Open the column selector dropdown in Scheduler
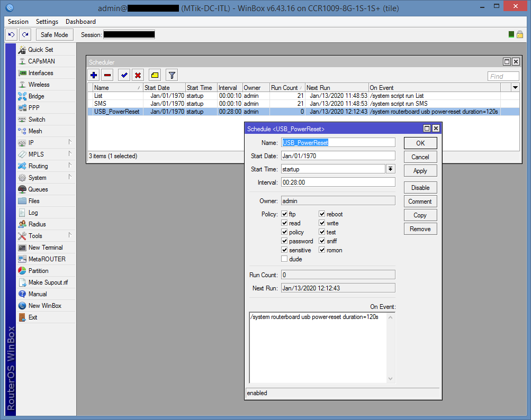This screenshot has height=420, width=531. pyautogui.click(x=515, y=87)
